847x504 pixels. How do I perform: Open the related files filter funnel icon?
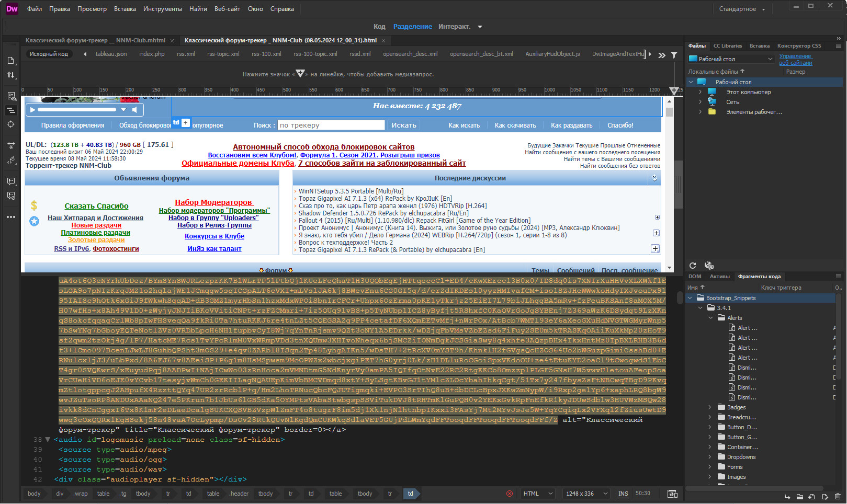click(674, 54)
